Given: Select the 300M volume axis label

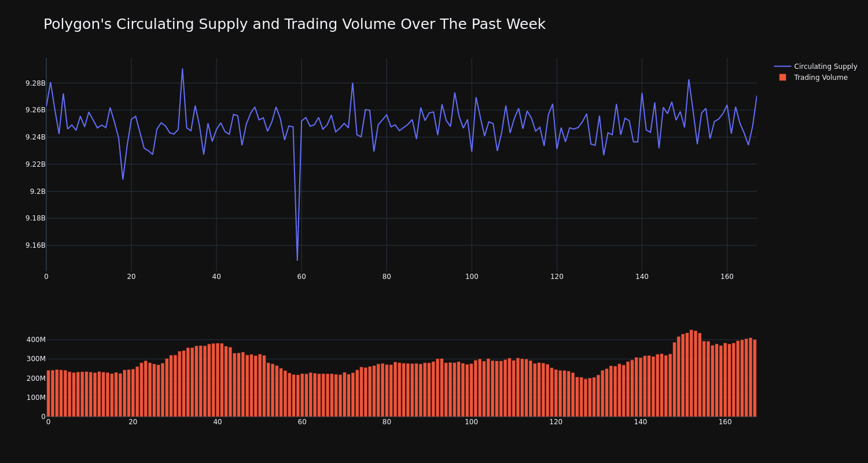Looking at the screenshot, I should coord(36,359).
